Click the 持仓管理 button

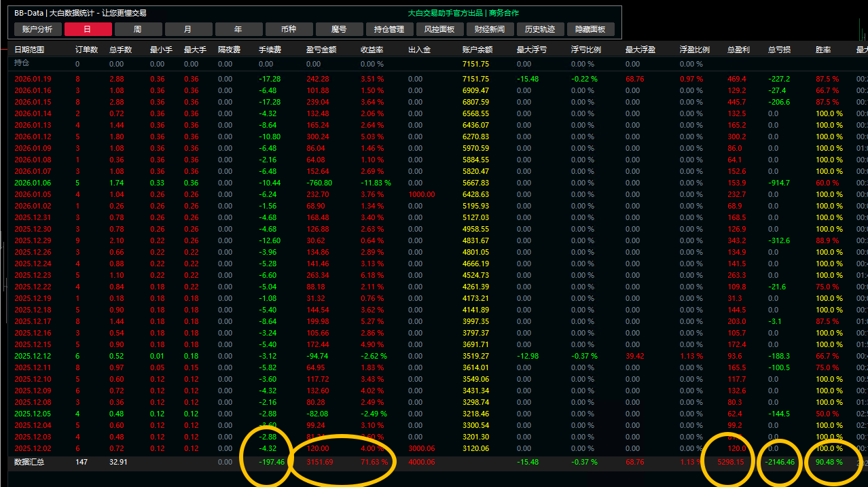tap(390, 29)
